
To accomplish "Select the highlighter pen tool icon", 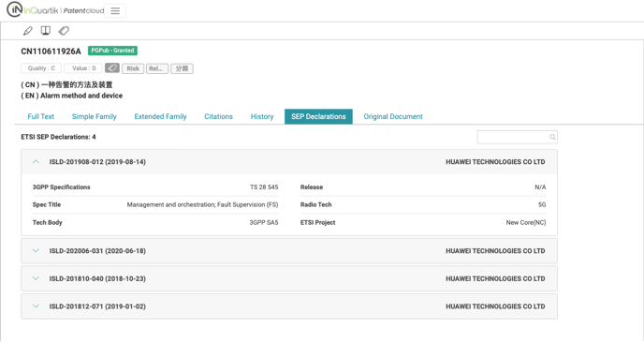I will pos(28,31).
